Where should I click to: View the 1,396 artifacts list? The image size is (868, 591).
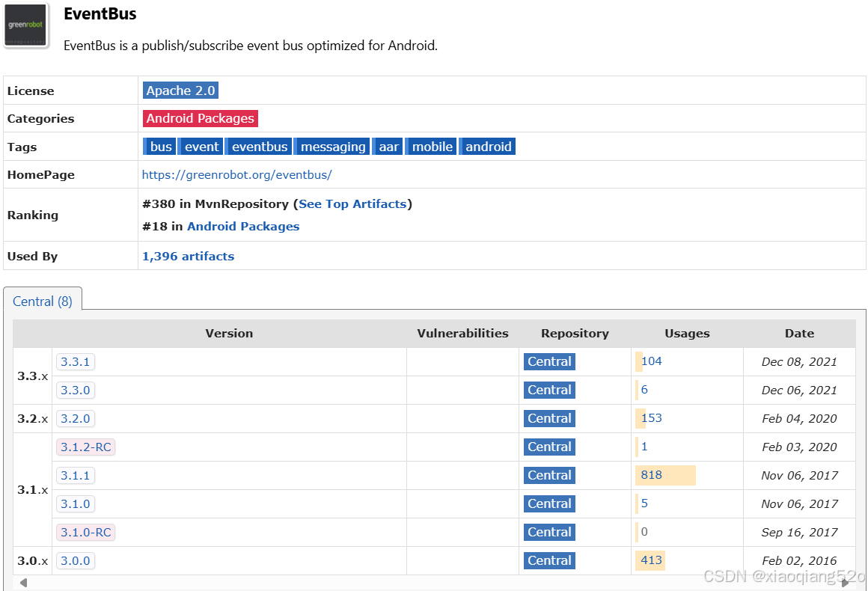coord(188,256)
